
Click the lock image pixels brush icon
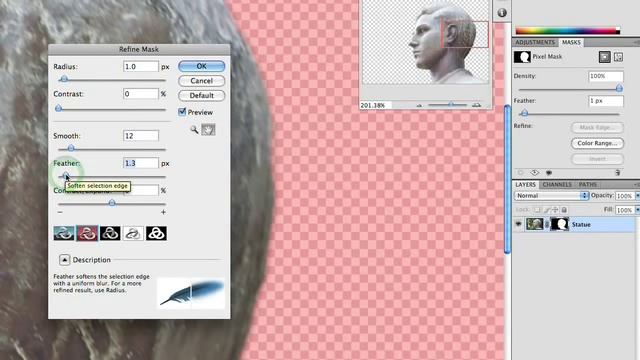pos(547,210)
